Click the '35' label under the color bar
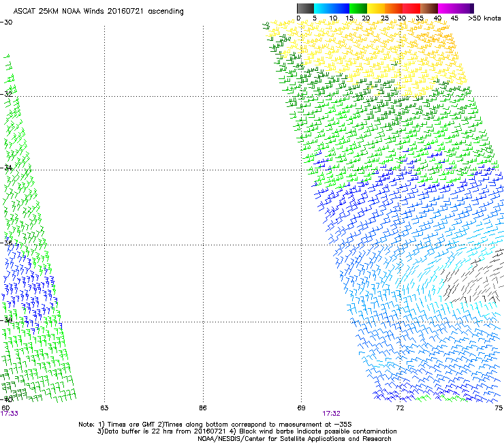The image size is (504, 443). tap(420, 18)
